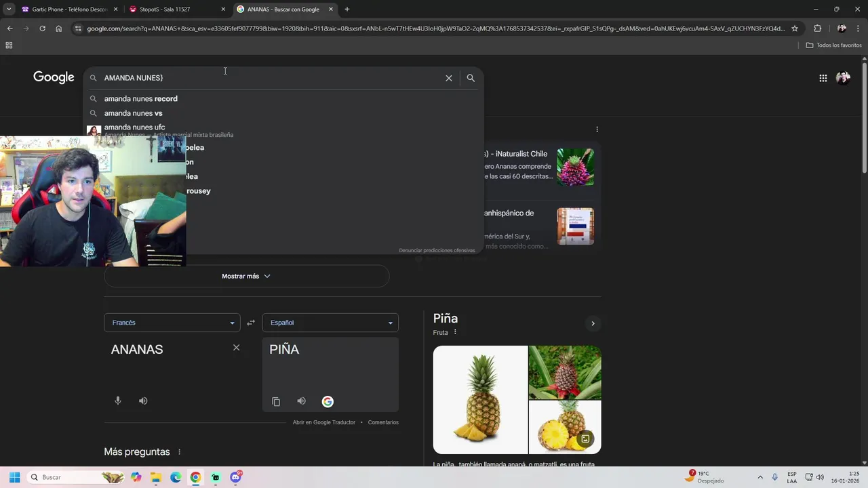The height and width of the screenshot is (488, 868).
Task: Click the 'Comentarios' link
Action: [383, 422]
